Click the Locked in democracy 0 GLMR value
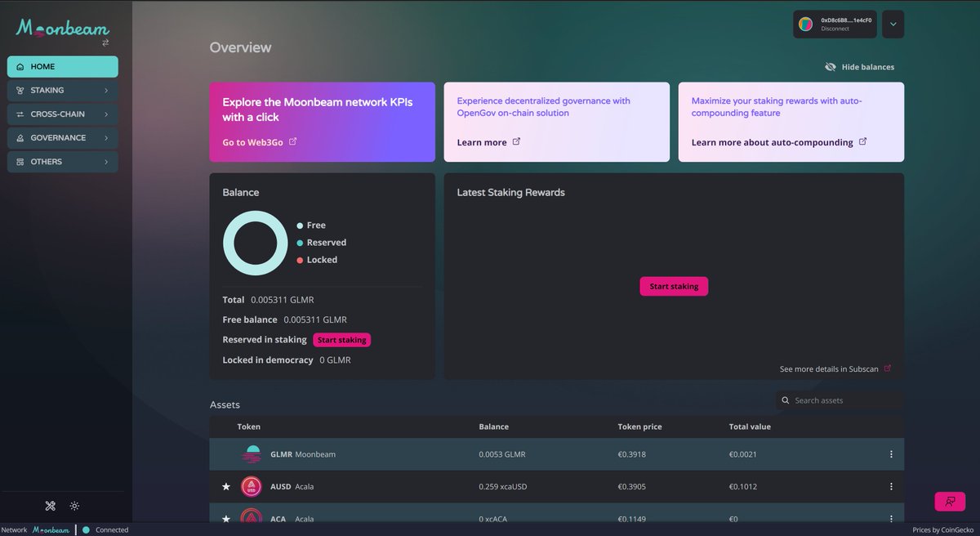The height and width of the screenshot is (536, 980). [x=335, y=360]
